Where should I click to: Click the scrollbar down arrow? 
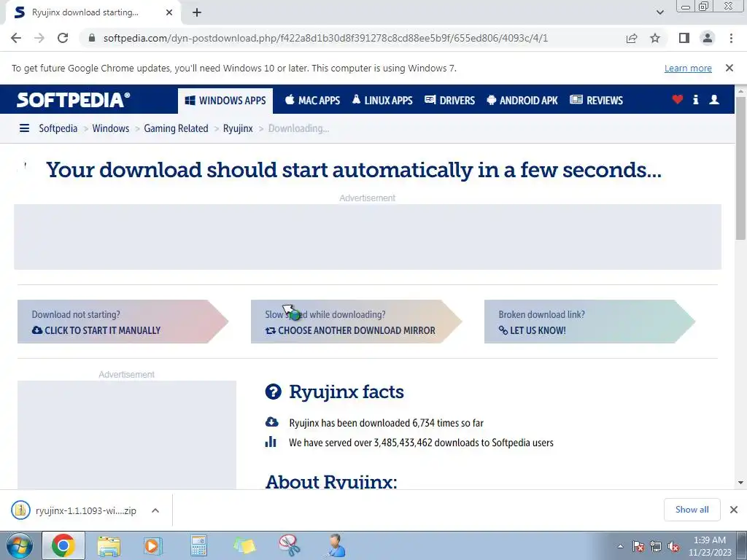click(x=740, y=483)
